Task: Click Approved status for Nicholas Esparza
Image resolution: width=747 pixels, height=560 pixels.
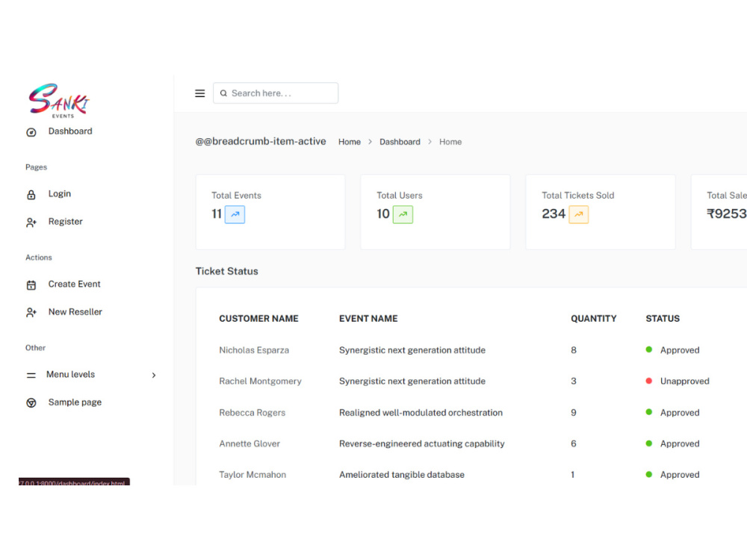Action: pyautogui.click(x=680, y=350)
